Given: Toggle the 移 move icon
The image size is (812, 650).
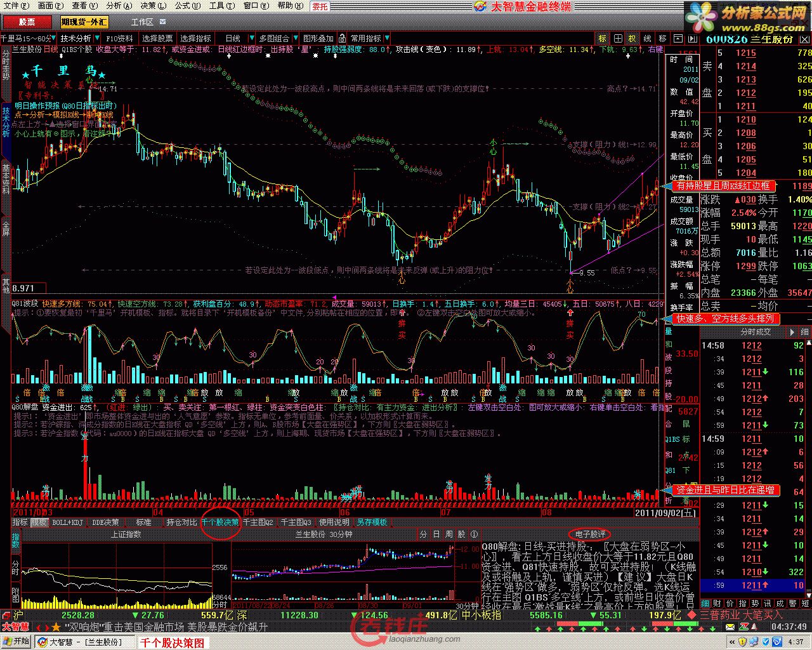Looking at the screenshot, I should click(663, 39).
